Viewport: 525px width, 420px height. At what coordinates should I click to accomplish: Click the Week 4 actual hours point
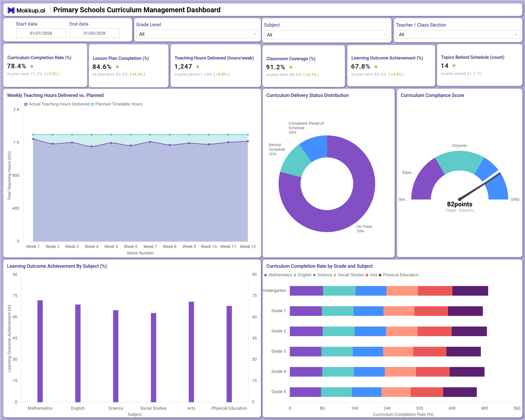[92, 147]
